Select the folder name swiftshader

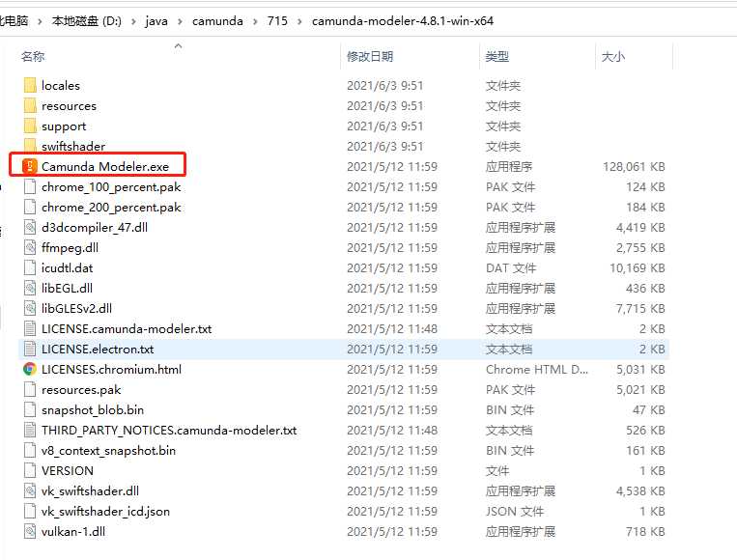click(x=73, y=146)
